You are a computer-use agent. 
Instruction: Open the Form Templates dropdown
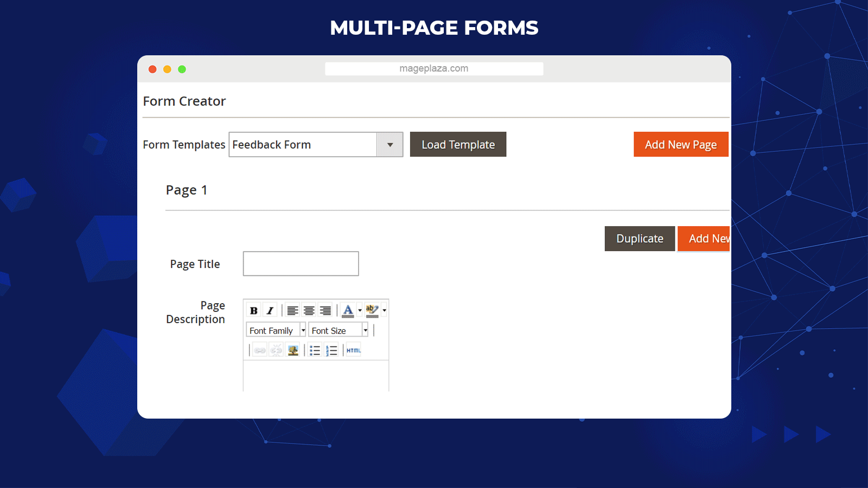tap(390, 145)
